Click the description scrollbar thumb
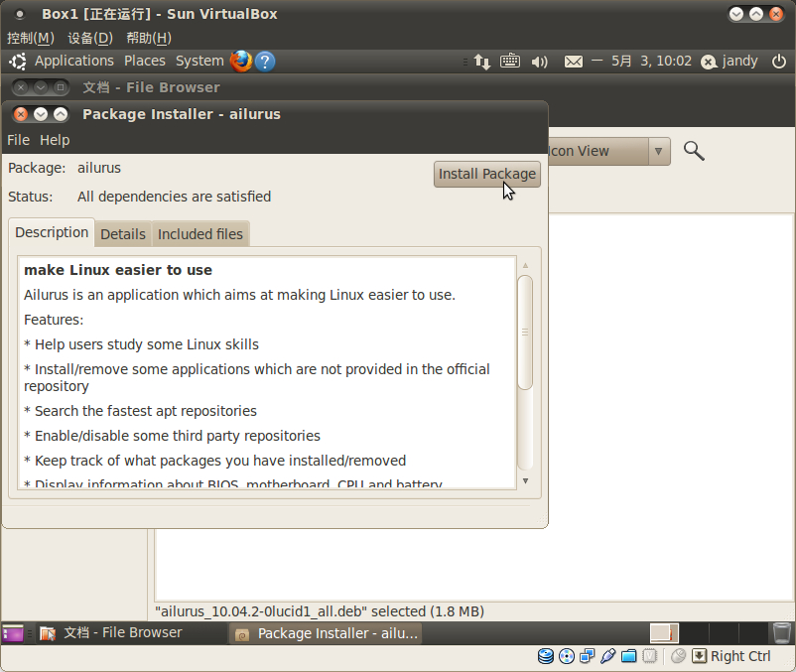 coord(525,333)
